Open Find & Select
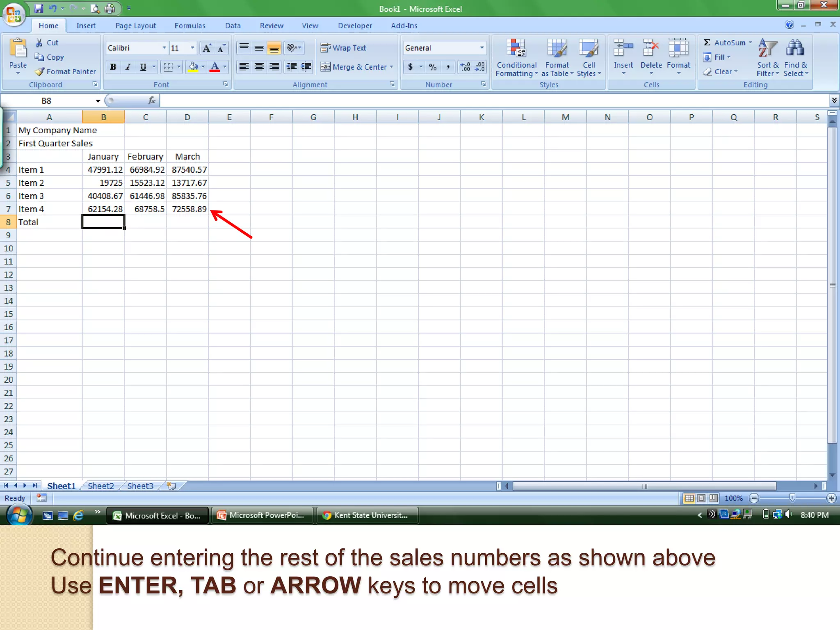Screen dimensions: 840x630 click(796, 57)
